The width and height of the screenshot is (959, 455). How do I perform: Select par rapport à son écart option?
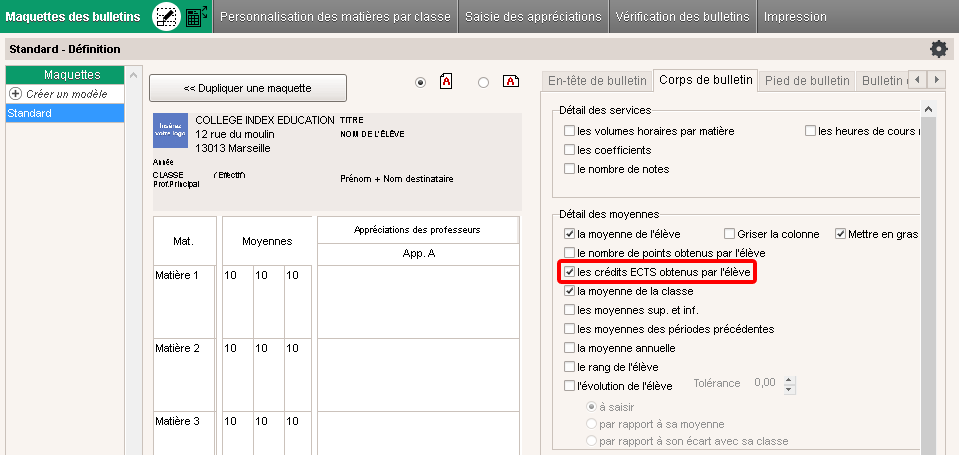(x=591, y=441)
